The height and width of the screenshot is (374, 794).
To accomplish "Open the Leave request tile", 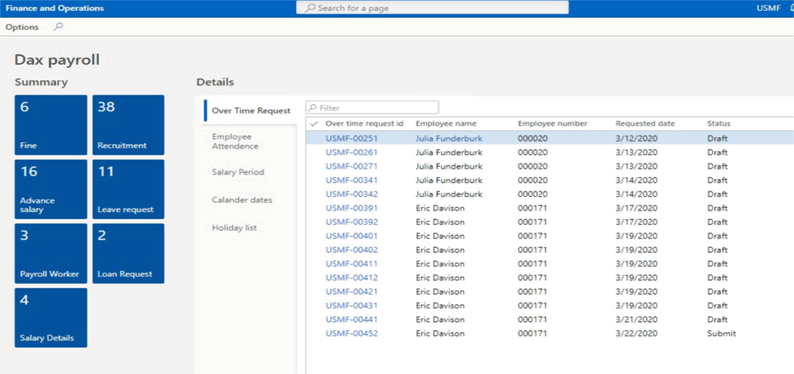I will click(128, 189).
